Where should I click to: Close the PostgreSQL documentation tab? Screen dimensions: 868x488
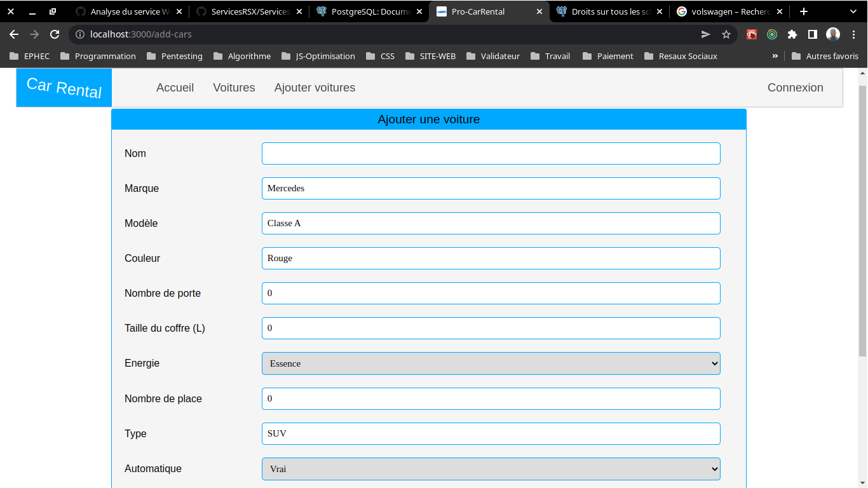click(x=419, y=11)
